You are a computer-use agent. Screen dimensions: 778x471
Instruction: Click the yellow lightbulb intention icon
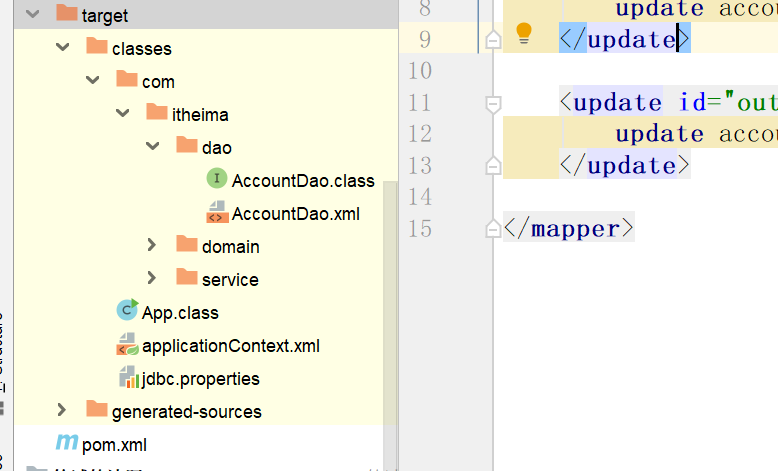523,34
